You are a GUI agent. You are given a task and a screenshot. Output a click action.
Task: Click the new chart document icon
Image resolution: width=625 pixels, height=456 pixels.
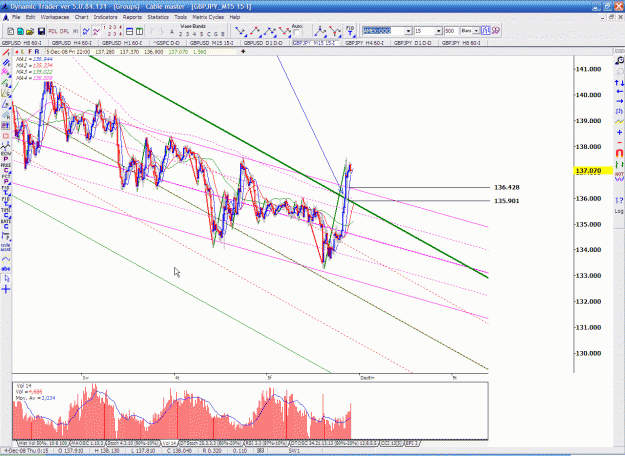coord(11,31)
